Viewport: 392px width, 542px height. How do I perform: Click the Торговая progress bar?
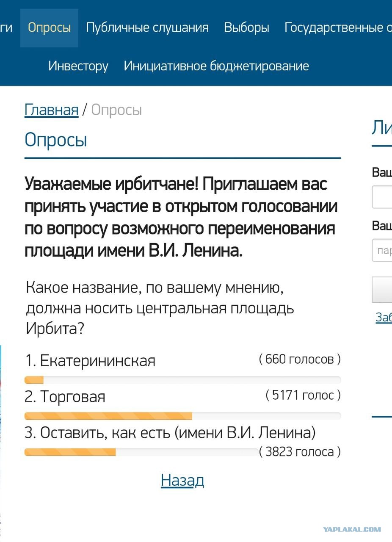pos(182,416)
